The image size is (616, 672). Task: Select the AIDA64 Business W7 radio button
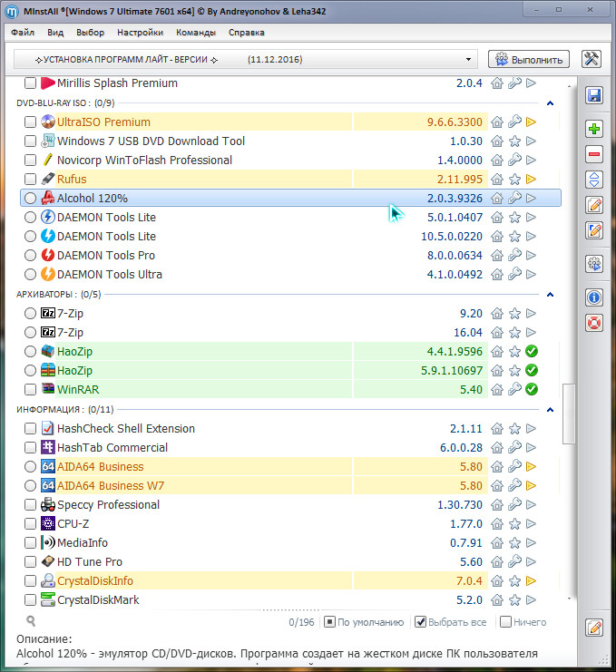click(x=30, y=485)
